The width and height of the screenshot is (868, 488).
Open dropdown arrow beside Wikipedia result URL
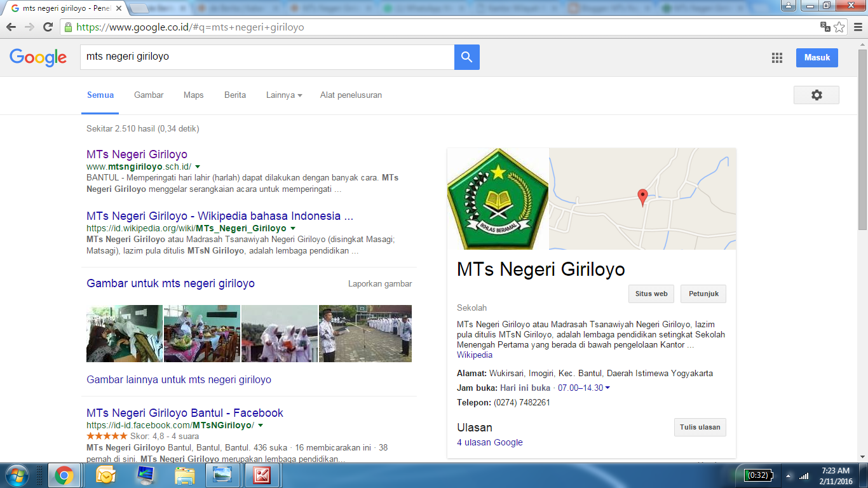coord(293,228)
